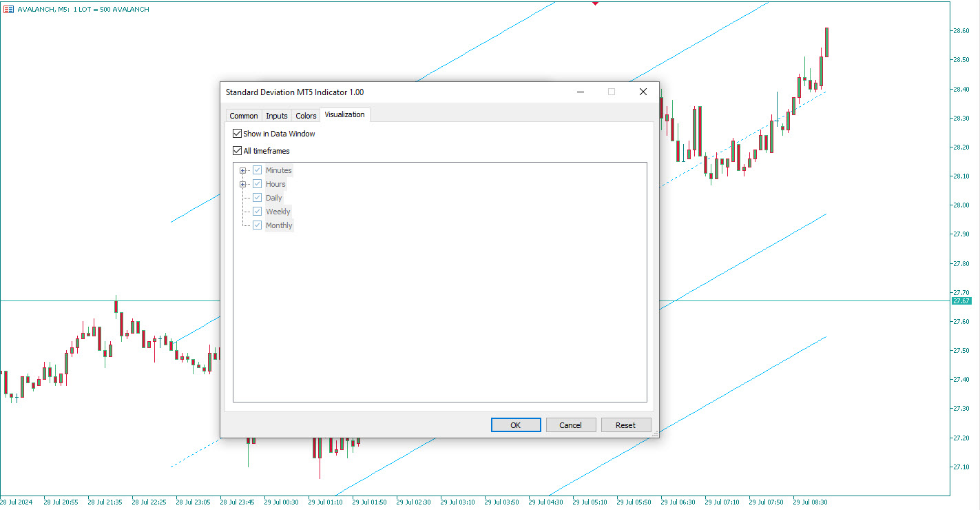Toggle the All timeframes checkbox

click(x=237, y=151)
